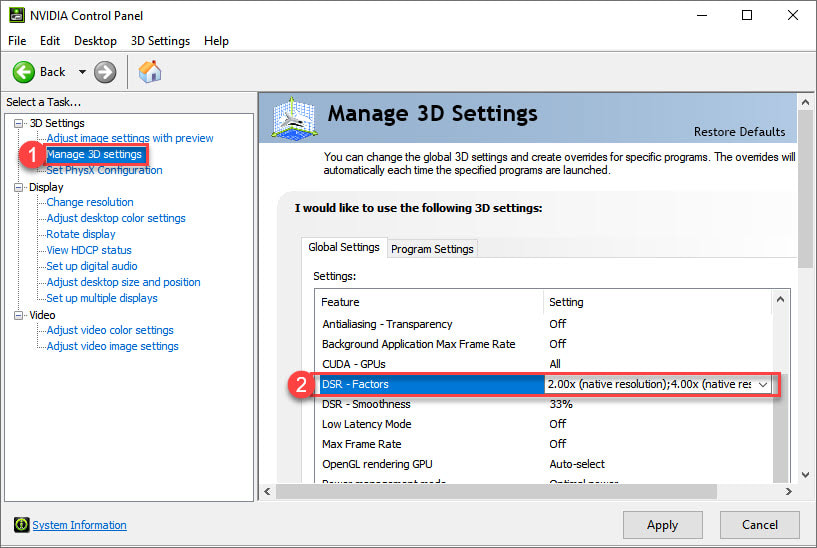Open View HDCP status
The height and width of the screenshot is (548, 817).
89,250
